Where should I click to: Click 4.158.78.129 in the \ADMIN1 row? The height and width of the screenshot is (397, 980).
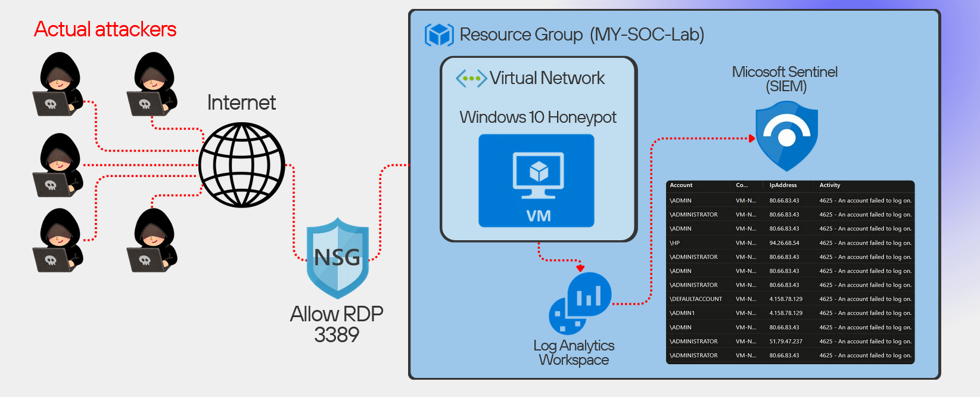click(786, 313)
